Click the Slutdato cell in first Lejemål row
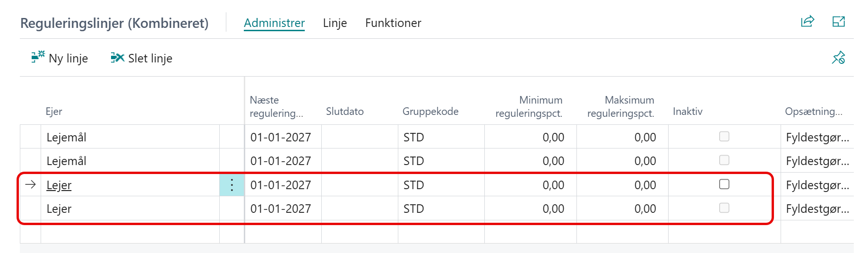This screenshot has height=253, width=868. coord(360,137)
